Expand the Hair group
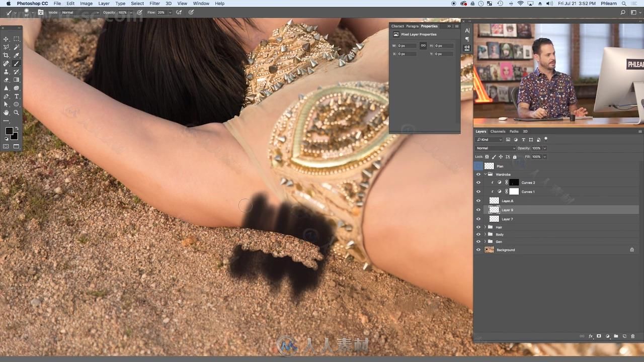The width and height of the screenshot is (644, 362). coord(486,227)
